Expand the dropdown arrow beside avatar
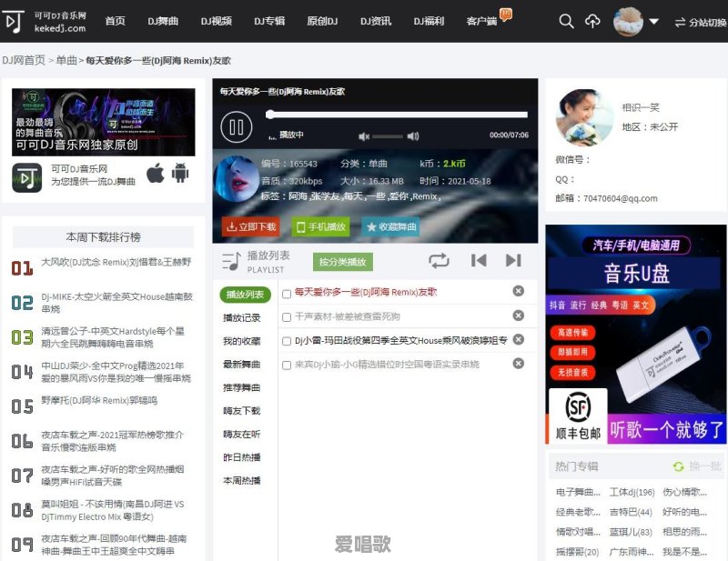The image size is (728, 561). click(x=653, y=21)
